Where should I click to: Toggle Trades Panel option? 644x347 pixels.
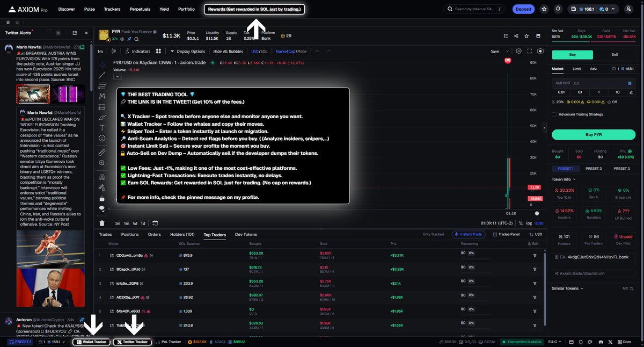click(506, 234)
